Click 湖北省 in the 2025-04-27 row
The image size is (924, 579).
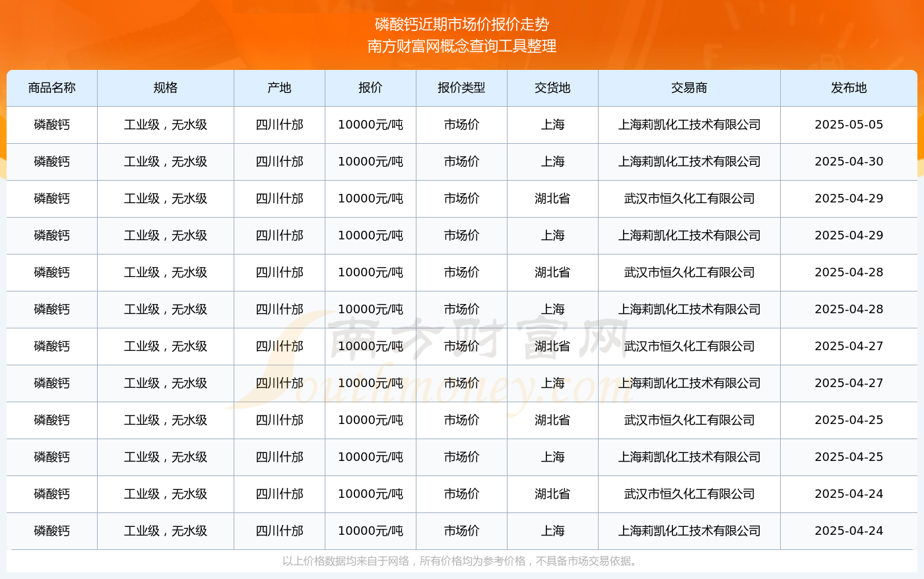tap(552, 346)
